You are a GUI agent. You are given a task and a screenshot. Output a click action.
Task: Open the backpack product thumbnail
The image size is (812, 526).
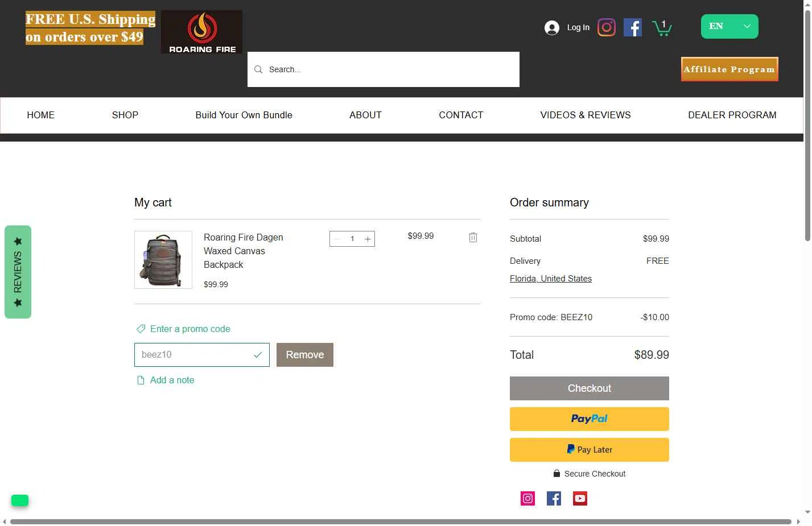(x=163, y=260)
